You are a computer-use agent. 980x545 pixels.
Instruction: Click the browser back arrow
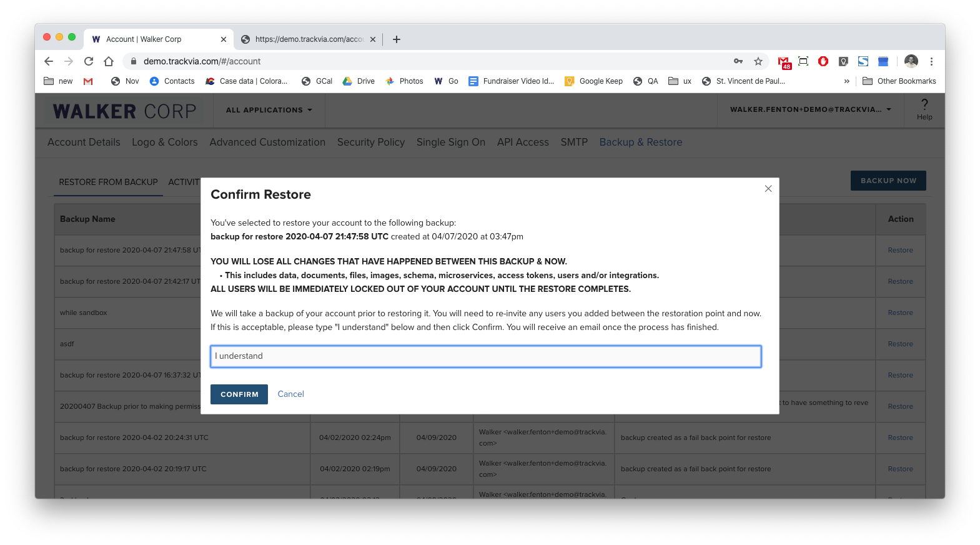pos(49,61)
